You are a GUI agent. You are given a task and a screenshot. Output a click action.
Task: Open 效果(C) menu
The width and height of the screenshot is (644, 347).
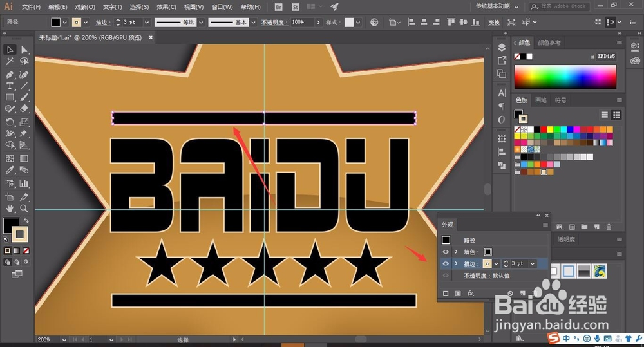[166, 7]
